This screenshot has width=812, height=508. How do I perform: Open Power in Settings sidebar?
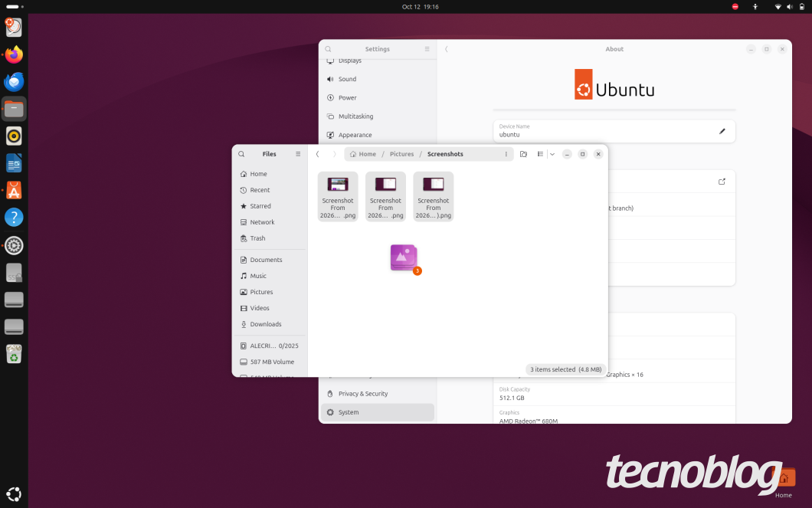[x=378, y=98]
